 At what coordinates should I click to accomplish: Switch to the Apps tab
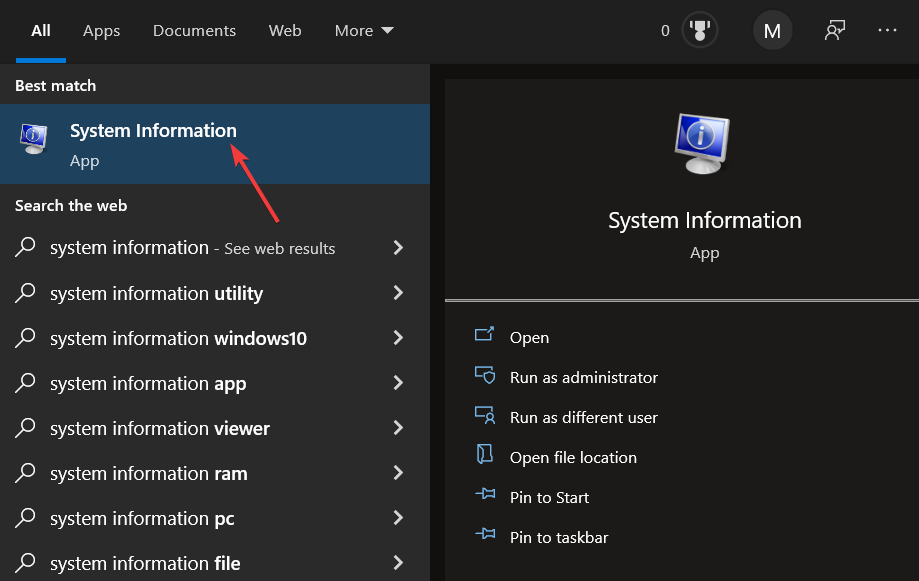pyautogui.click(x=100, y=30)
